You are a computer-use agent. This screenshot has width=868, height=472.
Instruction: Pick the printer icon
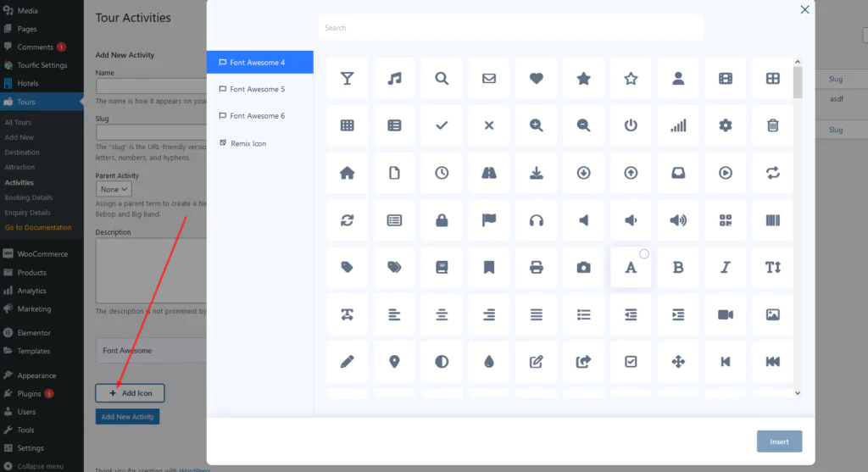[536, 268]
